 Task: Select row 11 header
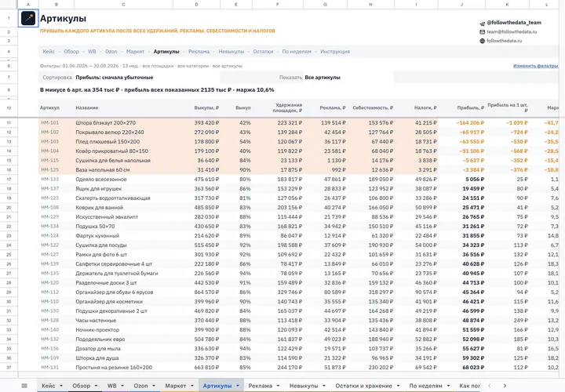pos(9,123)
